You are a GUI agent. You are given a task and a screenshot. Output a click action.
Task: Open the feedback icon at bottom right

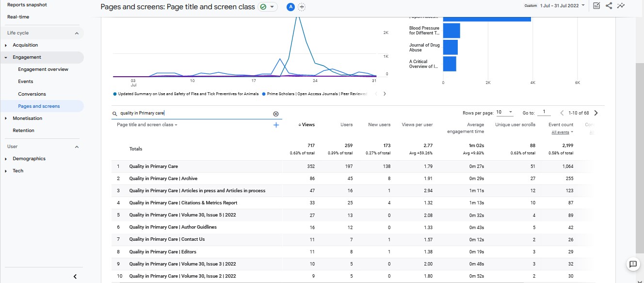click(x=632, y=264)
